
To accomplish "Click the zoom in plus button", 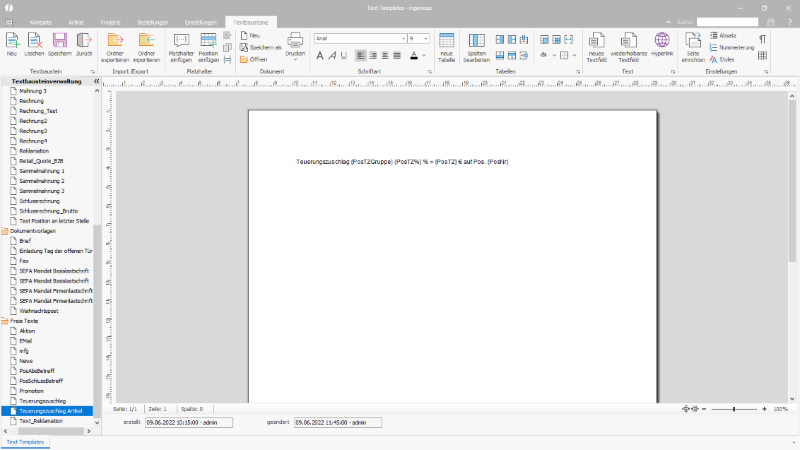I will (764, 409).
